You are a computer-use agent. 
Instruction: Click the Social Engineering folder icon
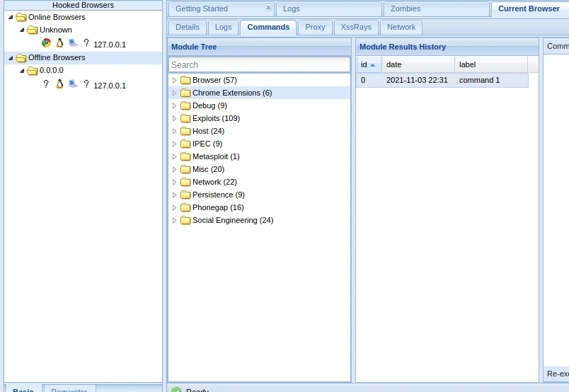tap(185, 220)
